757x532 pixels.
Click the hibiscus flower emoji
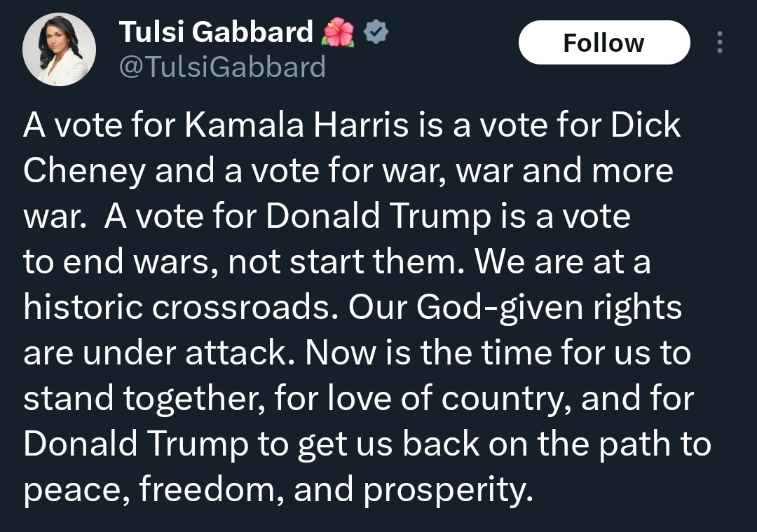(x=338, y=32)
